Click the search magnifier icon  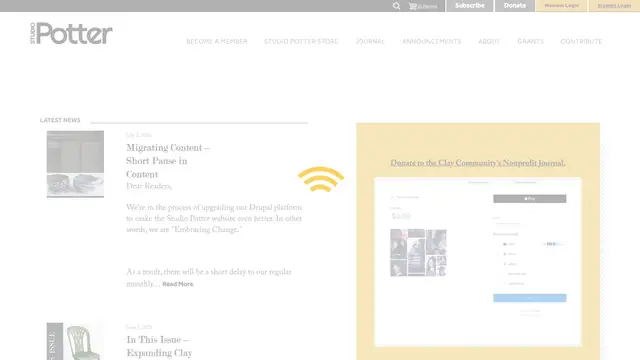pyautogui.click(x=396, y=6)
